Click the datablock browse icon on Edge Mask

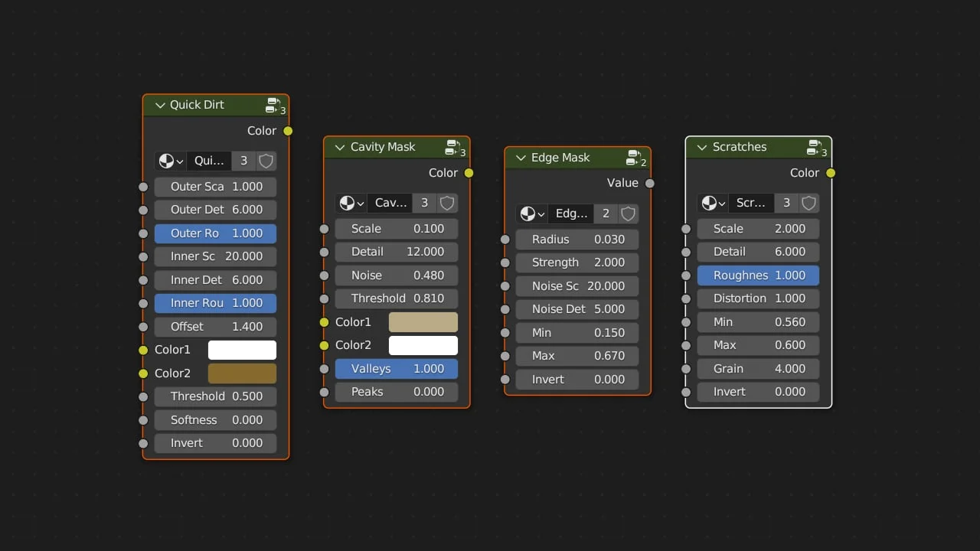(532, 214)
